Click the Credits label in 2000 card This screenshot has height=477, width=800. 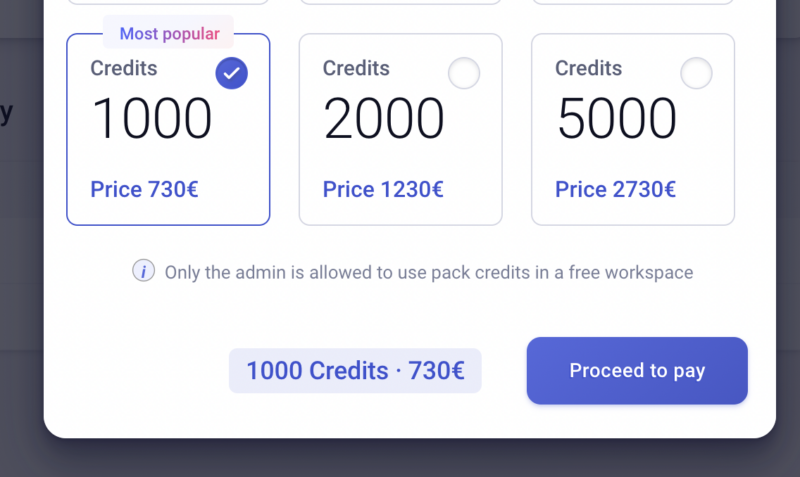356,68
